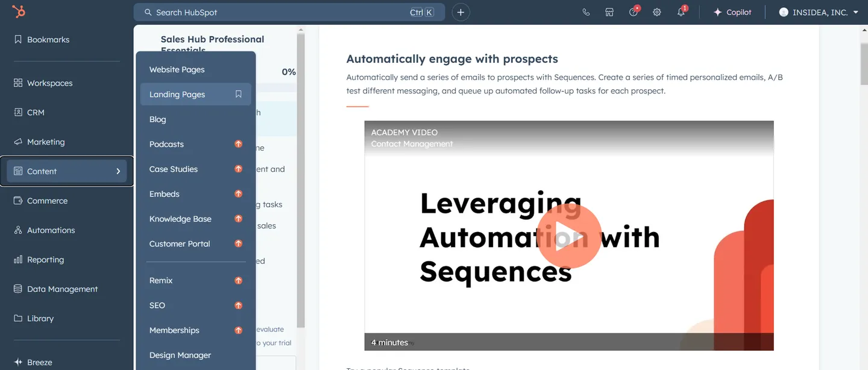This screenshot has height=370, width=868.
Task: Click the Bookmarks flag icon
Action: pos(18,40)
